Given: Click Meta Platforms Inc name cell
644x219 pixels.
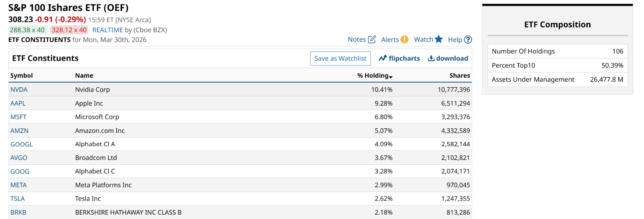Looking at the screenshot, I should (103, 185).
